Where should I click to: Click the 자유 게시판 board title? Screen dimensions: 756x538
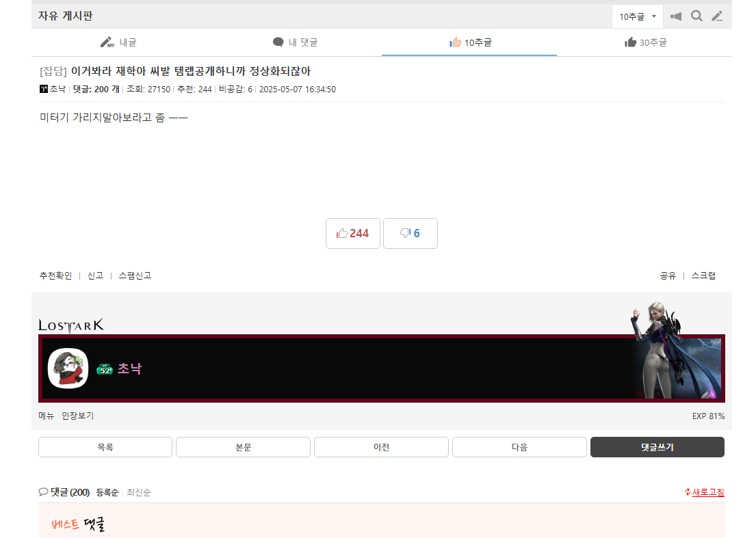[x=65, y=16]
